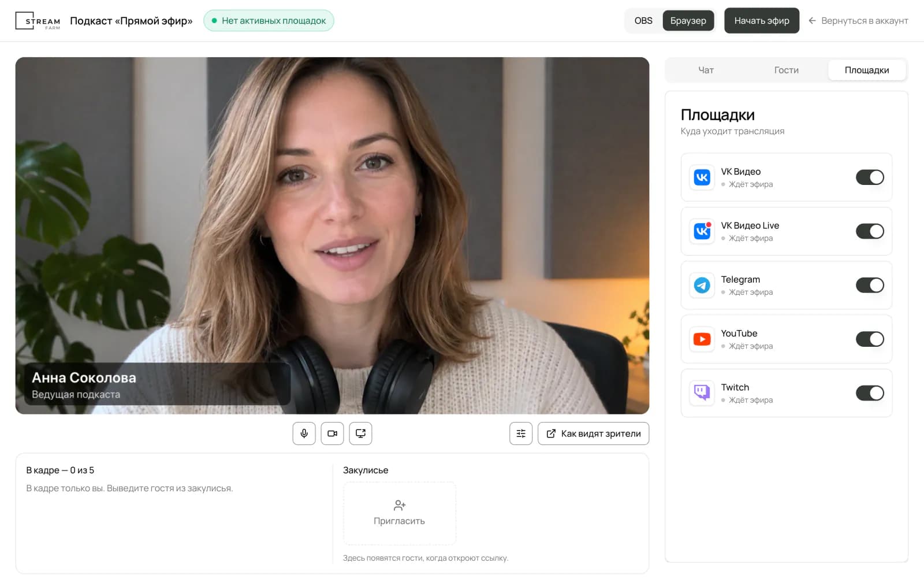
Task: Go back via Вернуться в аккаунт link
Action: [858, 21]
